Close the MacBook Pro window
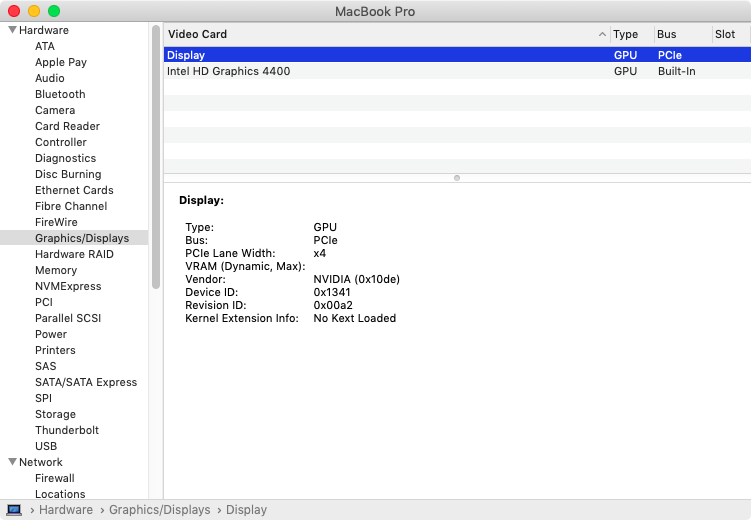The height and width of the screenshot is (520, 751). (14, 11)
